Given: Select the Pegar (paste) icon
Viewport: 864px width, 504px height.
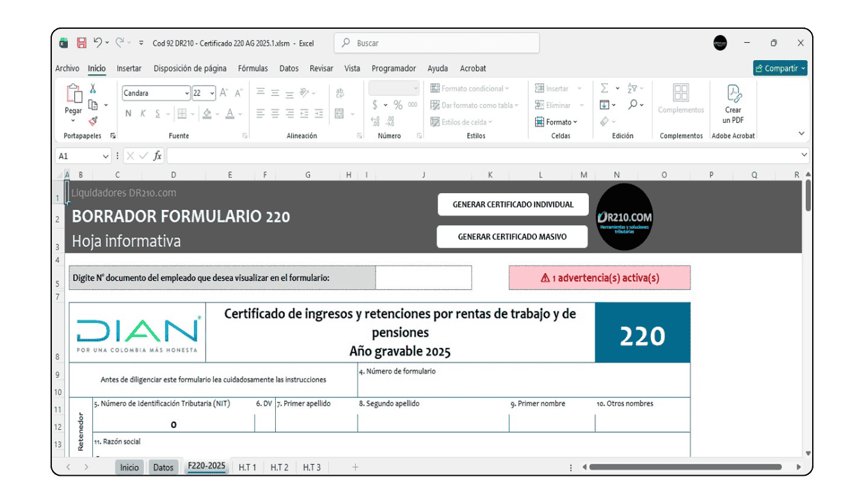Looking at the screenshot, I should [73, 95].
